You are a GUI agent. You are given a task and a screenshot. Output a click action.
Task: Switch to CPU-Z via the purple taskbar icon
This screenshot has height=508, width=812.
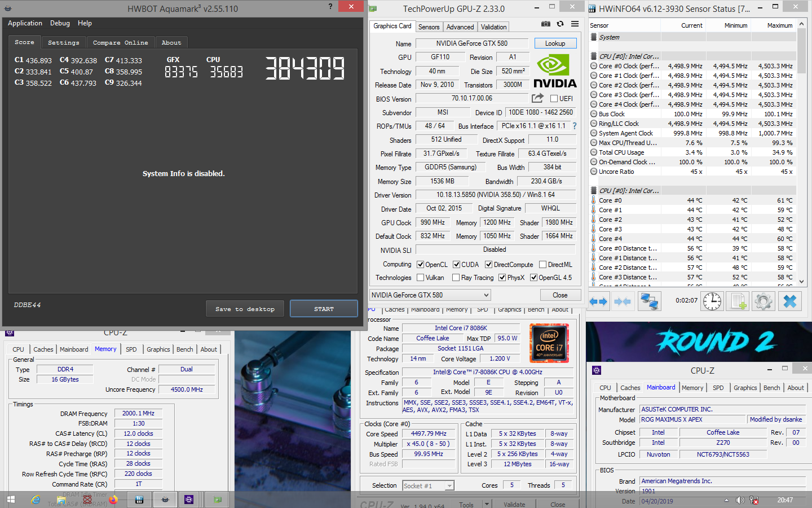(189, 500)
